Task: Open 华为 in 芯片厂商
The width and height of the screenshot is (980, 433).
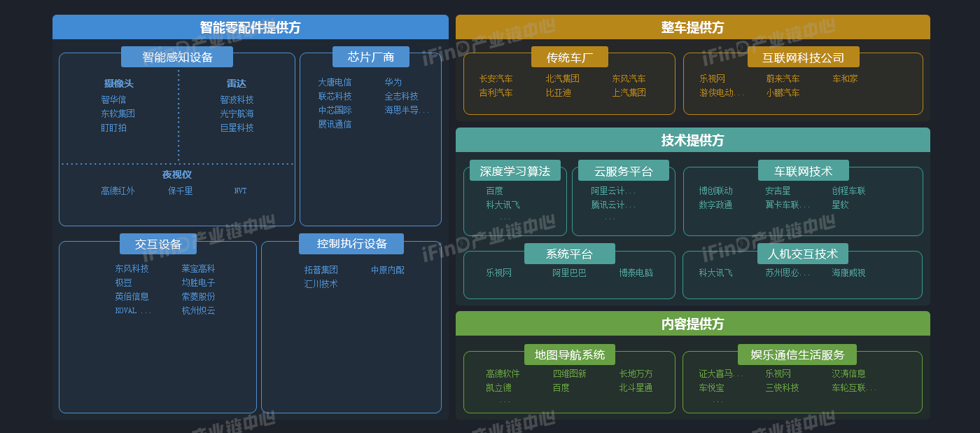Action: coord(393,82)
